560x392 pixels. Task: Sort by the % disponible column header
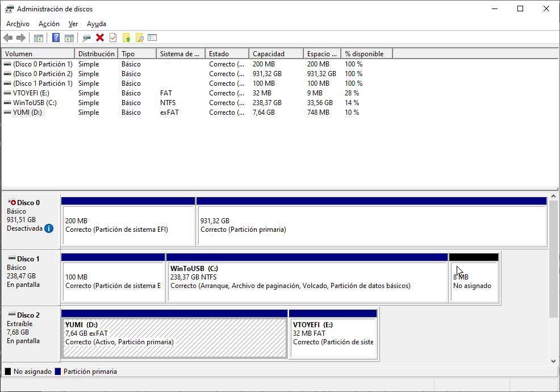367,53
